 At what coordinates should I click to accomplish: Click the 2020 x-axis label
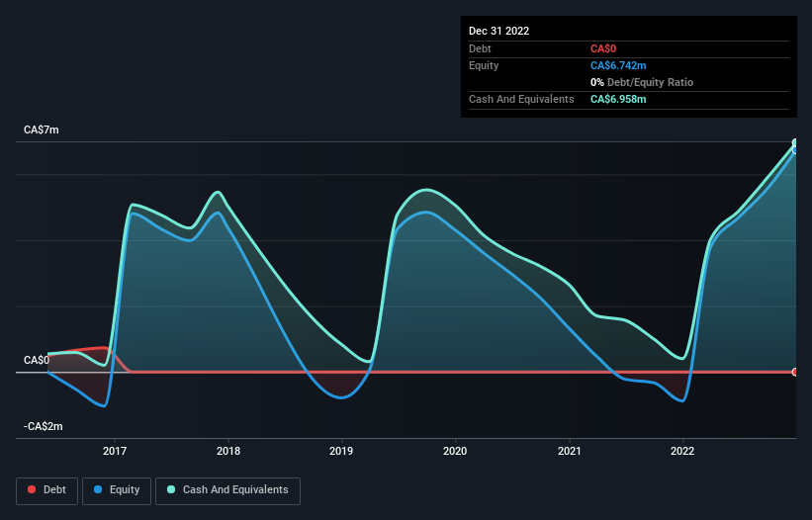pos(455,451)
